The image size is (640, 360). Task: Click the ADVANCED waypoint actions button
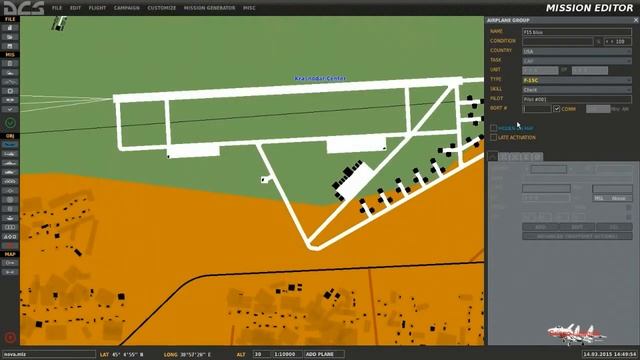577,236
